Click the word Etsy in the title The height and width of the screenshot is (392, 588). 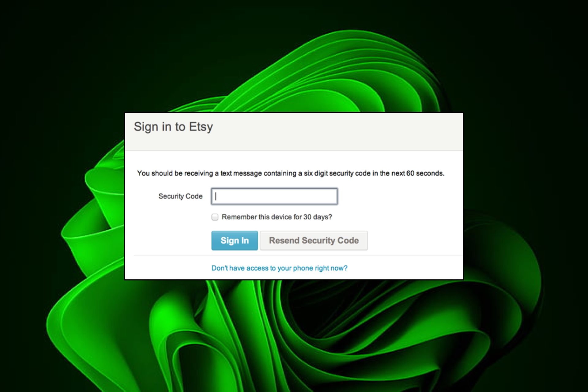coord(201,127)
